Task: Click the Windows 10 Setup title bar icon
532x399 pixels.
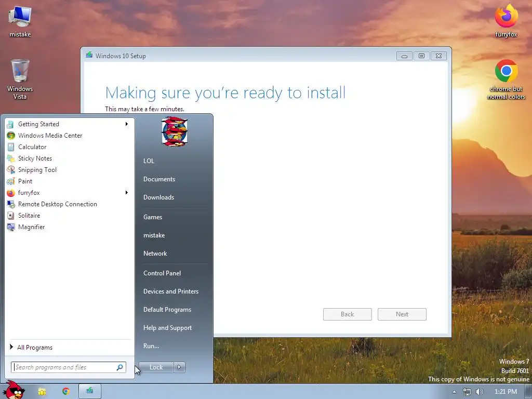Action: coord(89,55)
